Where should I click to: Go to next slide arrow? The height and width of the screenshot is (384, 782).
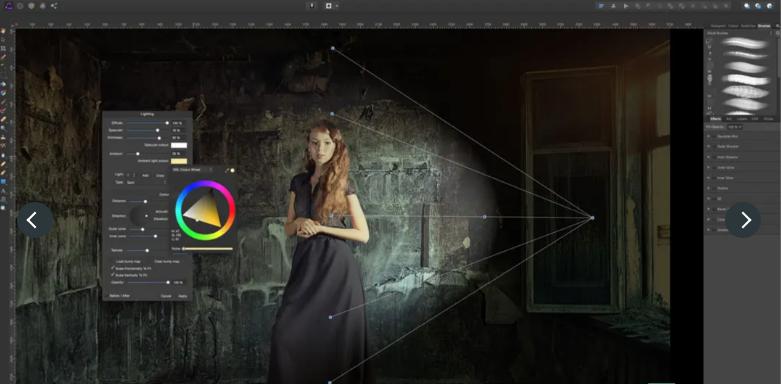click(x=743, y=220)
